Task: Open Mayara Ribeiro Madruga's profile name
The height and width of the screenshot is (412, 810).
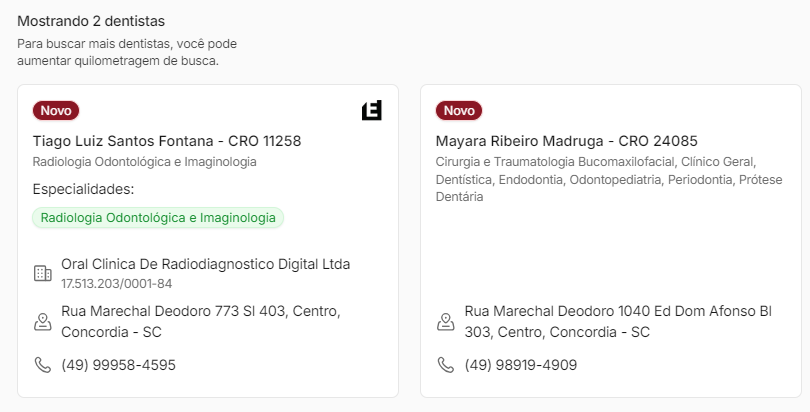Action: pyautogui.click(x=567, y=141)
